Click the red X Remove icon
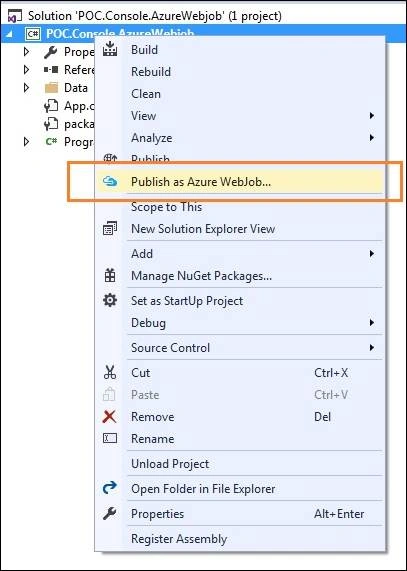The image size is (407, 571). tap(110, 417)
